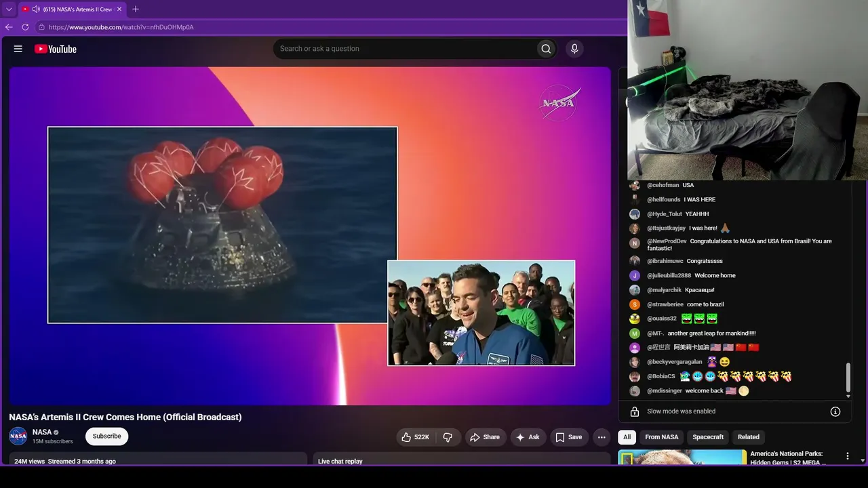Image resolution: width=868 pixels, height=488 pixels.
Task: Subscribe to the NASA channel
Action: (x=107, y=436)
